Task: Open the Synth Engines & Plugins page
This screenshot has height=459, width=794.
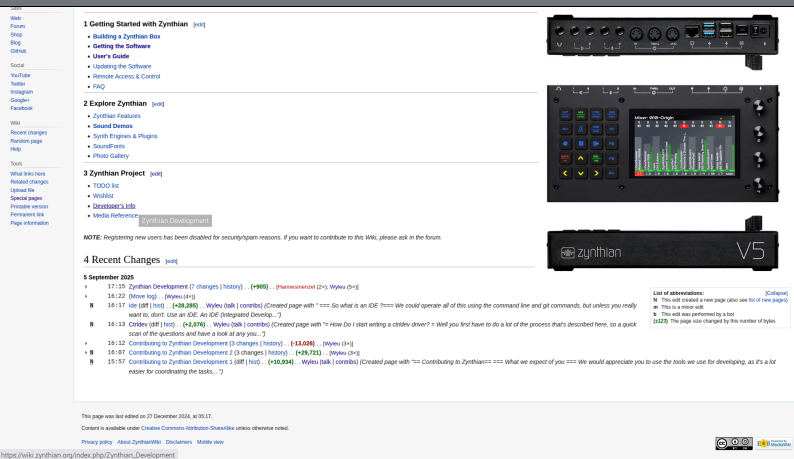Action: pyautogui.click(x=125, y=136)
